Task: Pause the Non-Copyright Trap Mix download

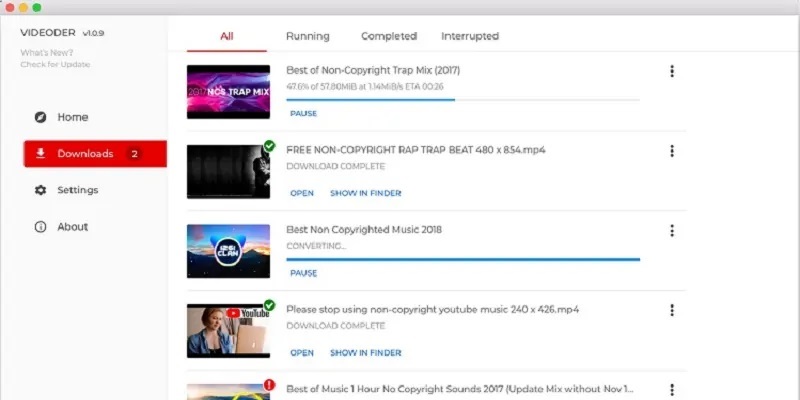Action: pyautogui.click(x=304, y=114)
